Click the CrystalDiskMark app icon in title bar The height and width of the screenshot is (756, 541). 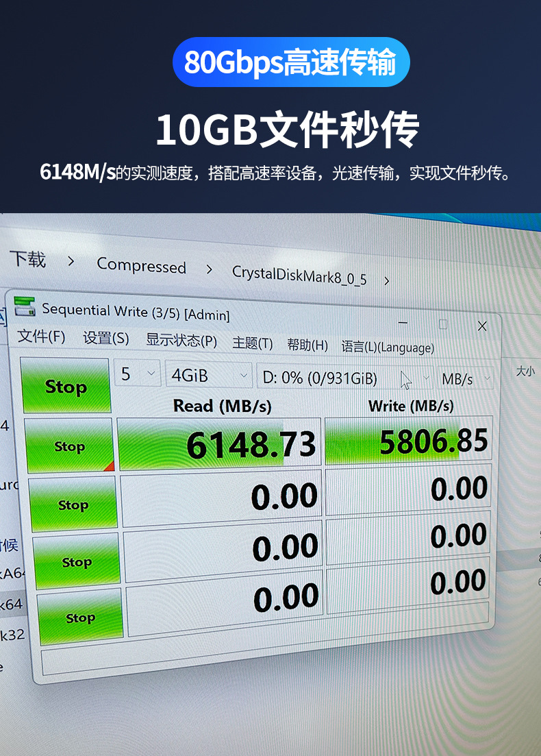pos(25,306)
